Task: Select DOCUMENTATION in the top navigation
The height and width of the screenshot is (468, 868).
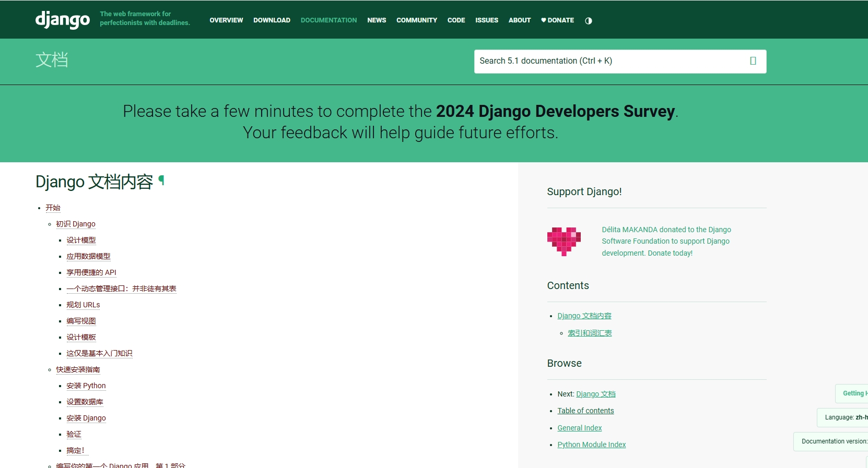Action: [329, 20]
